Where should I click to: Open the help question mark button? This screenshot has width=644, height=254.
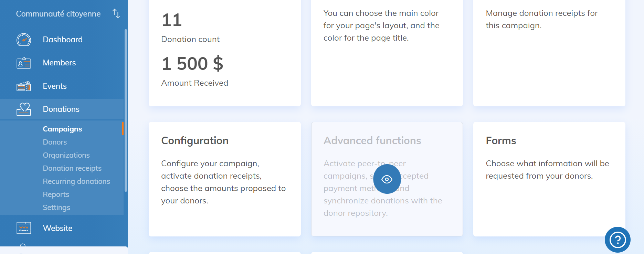(617, 240)
